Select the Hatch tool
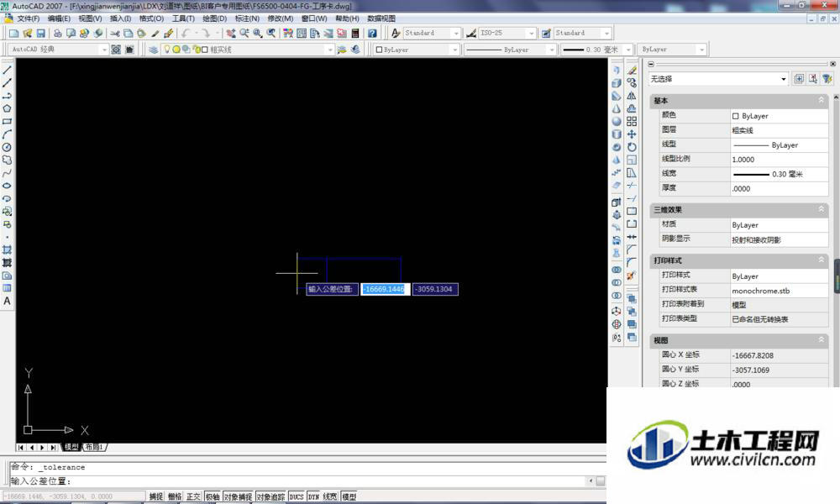This screenshot has width=840, height=504. point(7,250)
